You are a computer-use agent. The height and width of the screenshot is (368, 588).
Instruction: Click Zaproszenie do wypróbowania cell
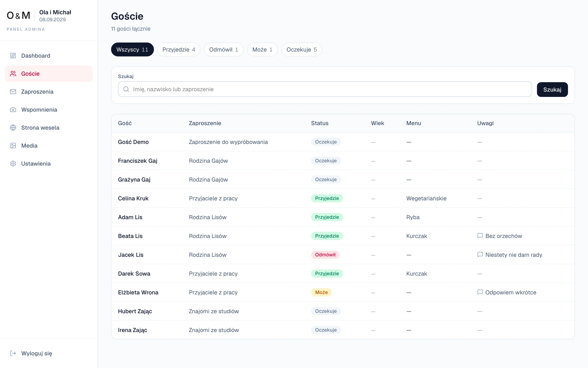pyautogui.click(x=228, y=142)
